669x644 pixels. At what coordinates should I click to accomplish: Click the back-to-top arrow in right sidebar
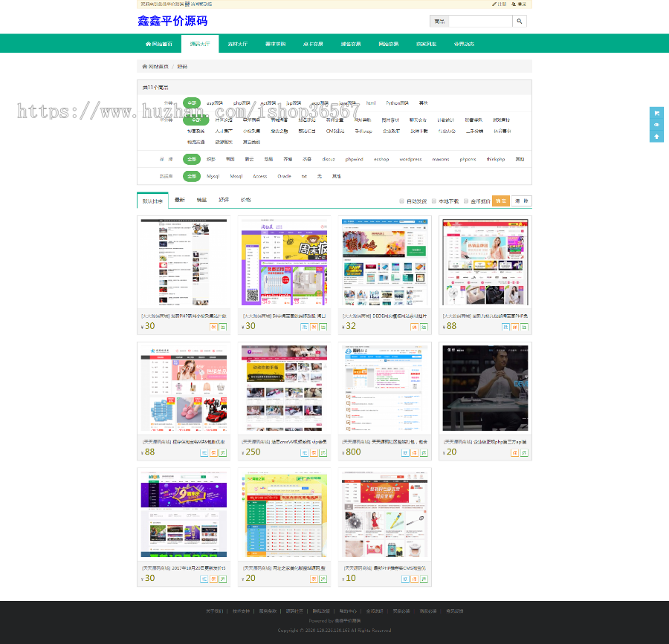click(656, 137)
